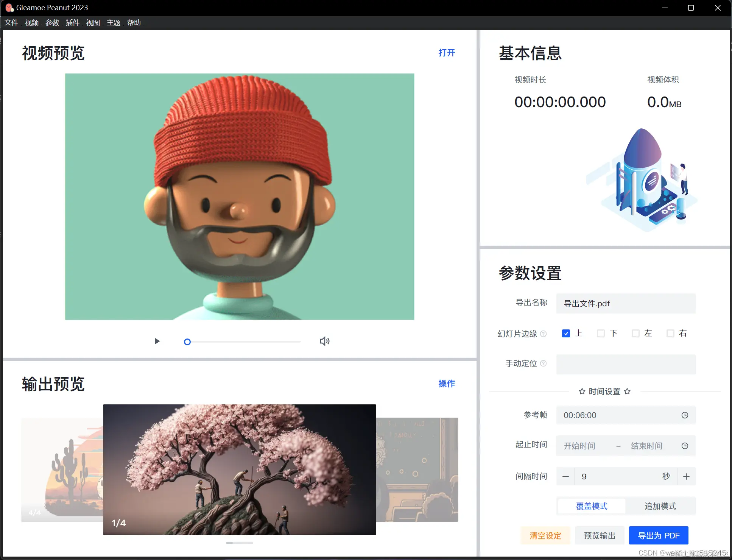Increase interval time with the plus stepper

click(x=686, y=476)
